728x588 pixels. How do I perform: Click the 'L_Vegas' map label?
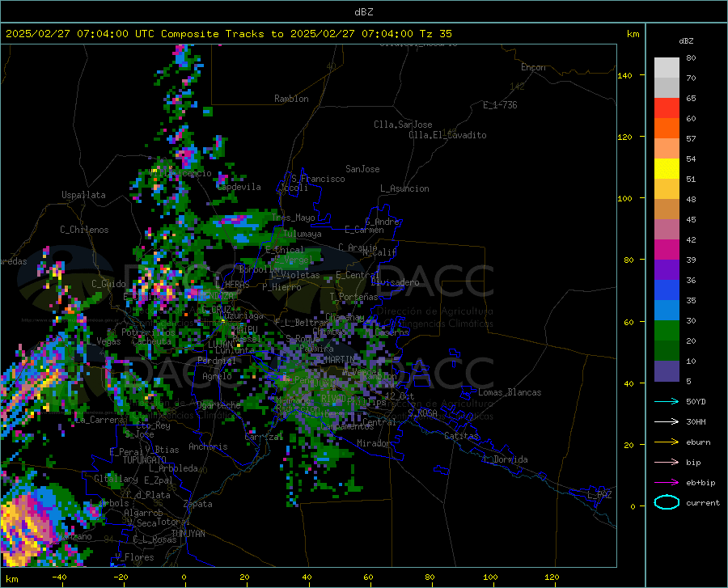tap(104, 341)
